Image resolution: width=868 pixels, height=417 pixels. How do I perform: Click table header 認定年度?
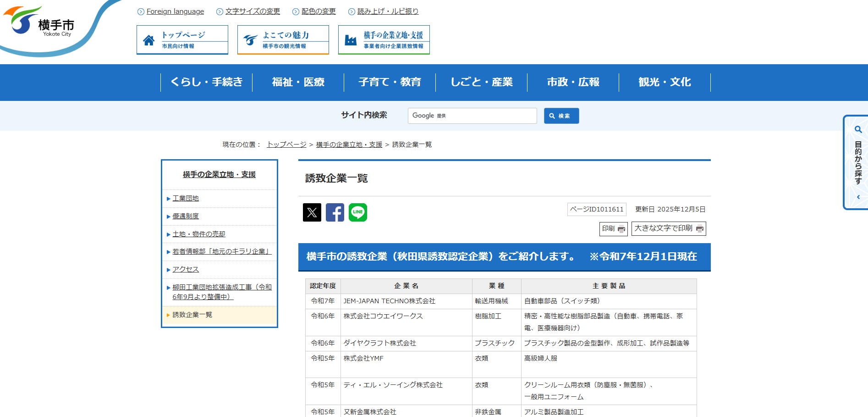(323, 286)
